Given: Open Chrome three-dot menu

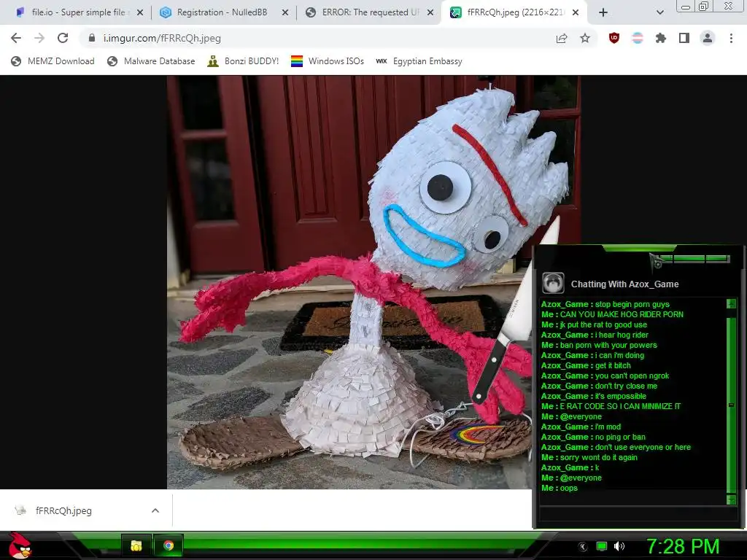Looking at the screenshot, I should coord(731,38).
